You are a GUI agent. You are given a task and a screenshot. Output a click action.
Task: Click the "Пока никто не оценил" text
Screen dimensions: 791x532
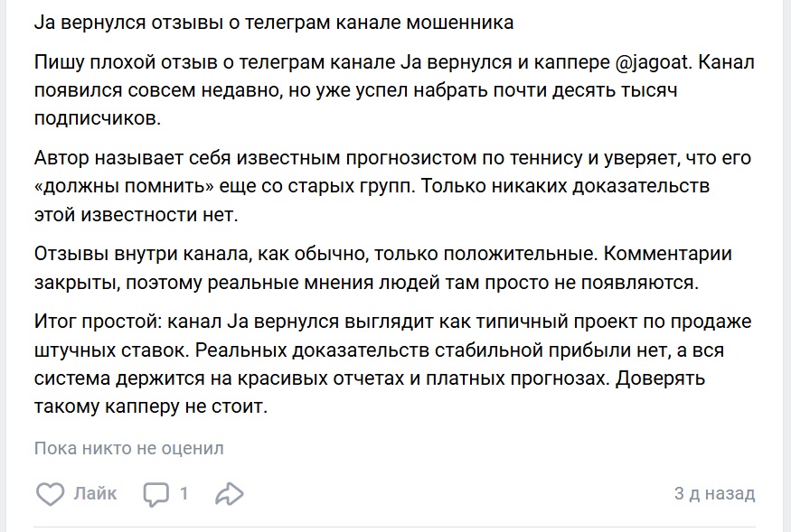click(x=128, y=448)
